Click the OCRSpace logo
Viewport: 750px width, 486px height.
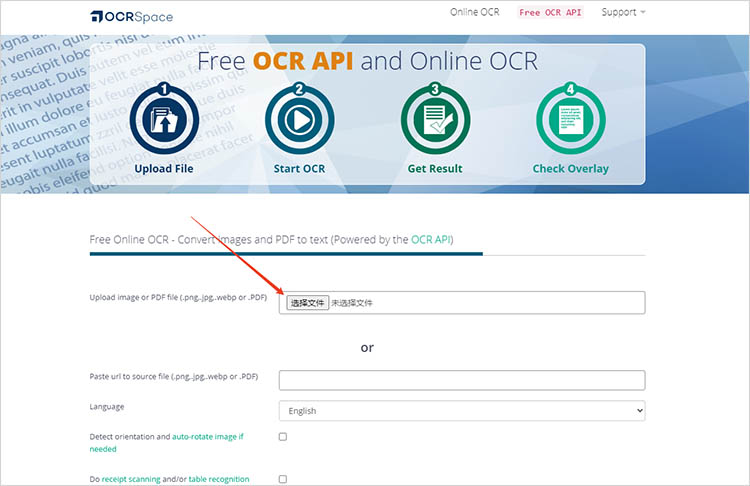click(x=132, y=17)
